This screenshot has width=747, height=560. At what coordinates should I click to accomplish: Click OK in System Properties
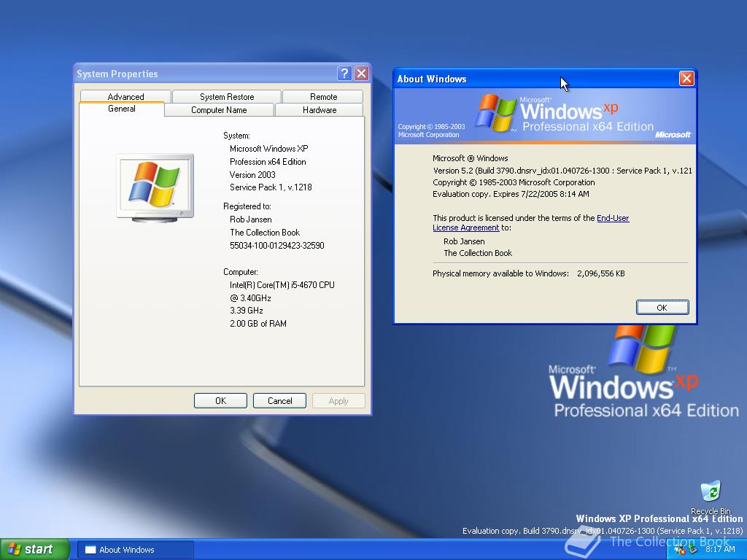(220, 401)
